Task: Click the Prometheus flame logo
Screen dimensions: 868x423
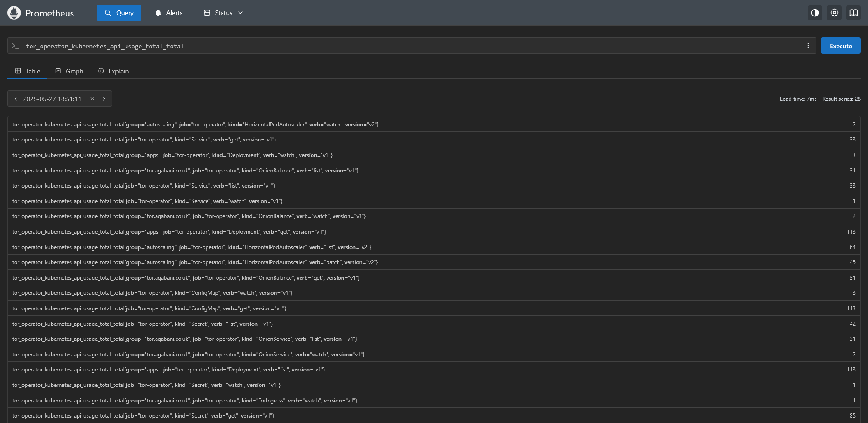Action: [14, 13]
